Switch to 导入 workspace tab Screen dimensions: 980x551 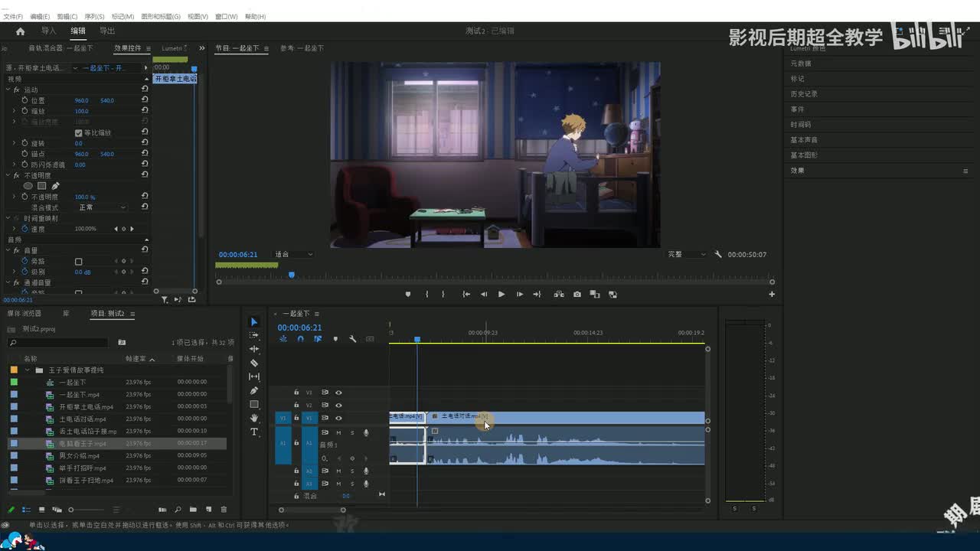pos(48,31)
